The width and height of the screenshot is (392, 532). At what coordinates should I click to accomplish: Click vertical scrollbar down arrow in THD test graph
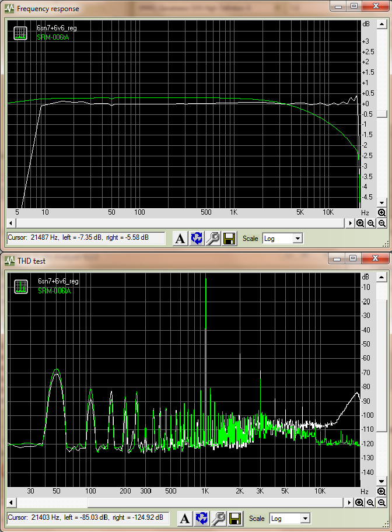[381, 481]
